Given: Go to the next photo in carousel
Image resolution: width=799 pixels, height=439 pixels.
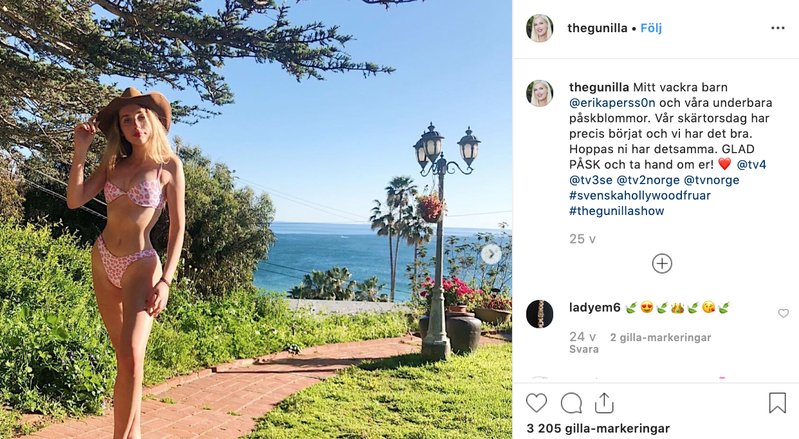Looking at the screenshot, I should [x=490, y=254].
